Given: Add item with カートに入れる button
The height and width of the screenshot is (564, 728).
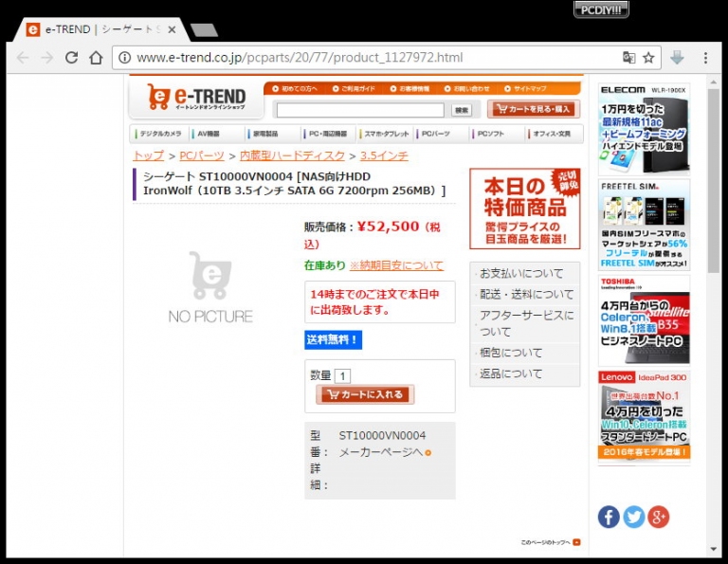Looking at the screenshot, I should tap(365, 394).
